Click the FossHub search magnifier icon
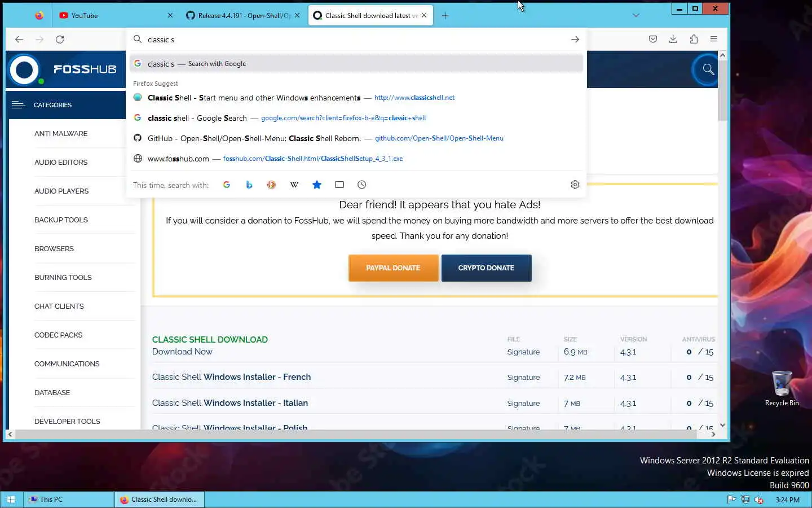Screen dimensions: 812x508 [x=708, y=69]
